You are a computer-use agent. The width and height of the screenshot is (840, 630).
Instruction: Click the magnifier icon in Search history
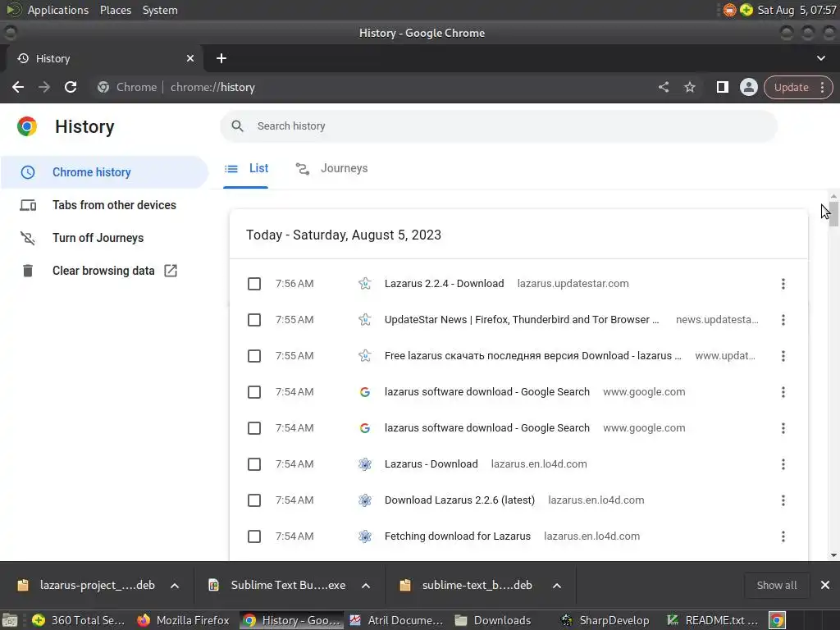(237, 126)
